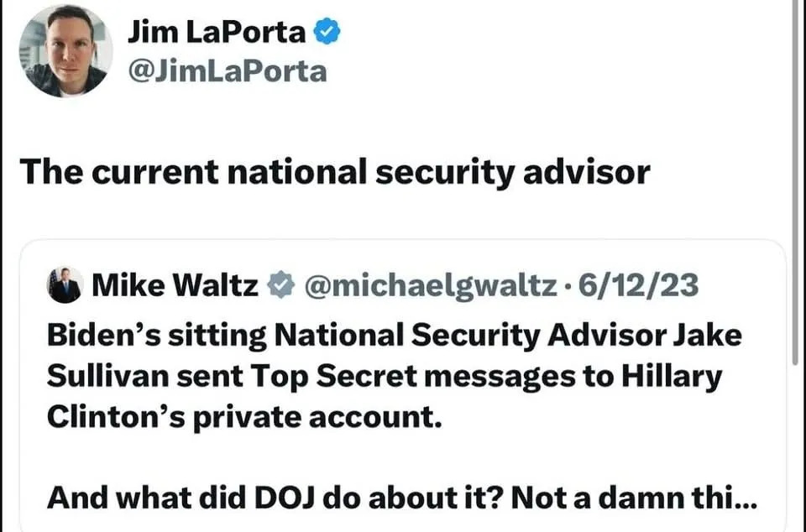Viewport: 806px width, 532px height.
Task: Open the Jim LaPorta display name
Action: pos(218,33)
